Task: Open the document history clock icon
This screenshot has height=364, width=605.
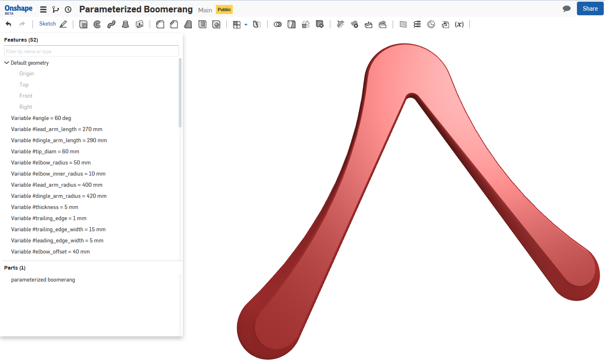Action: [x=68, y=9]
